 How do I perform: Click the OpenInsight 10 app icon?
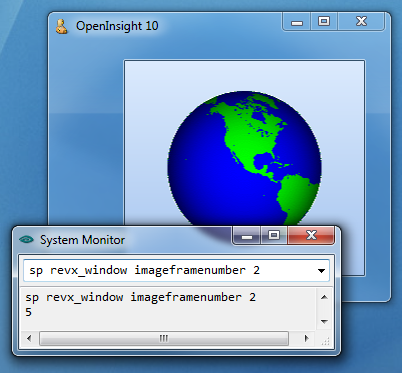coord(61,26)
